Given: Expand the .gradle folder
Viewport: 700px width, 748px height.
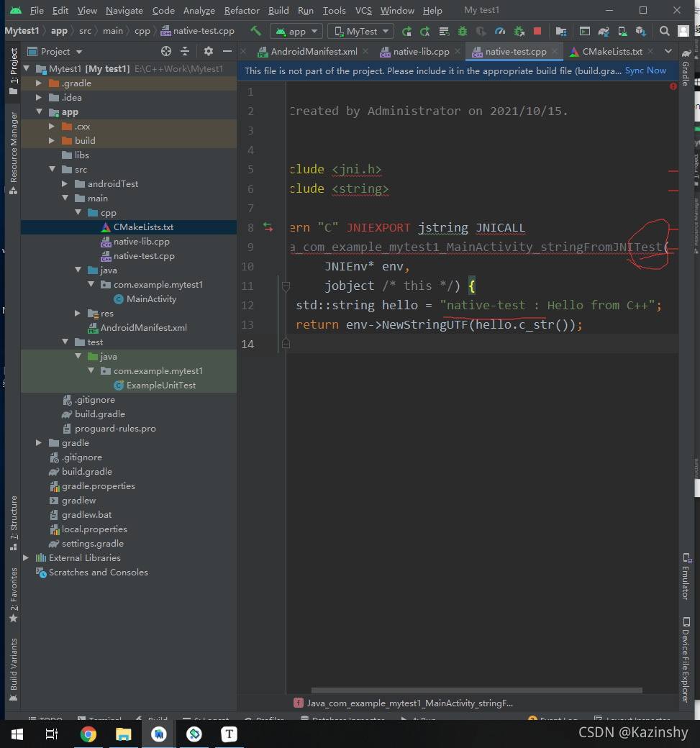Looking at the screenshot, I should pos(39,83).
